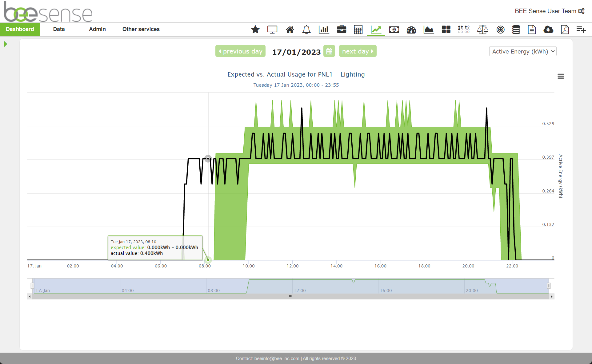Go to previous day
This screenshot has width=592, height=364.
click(240, 51)
